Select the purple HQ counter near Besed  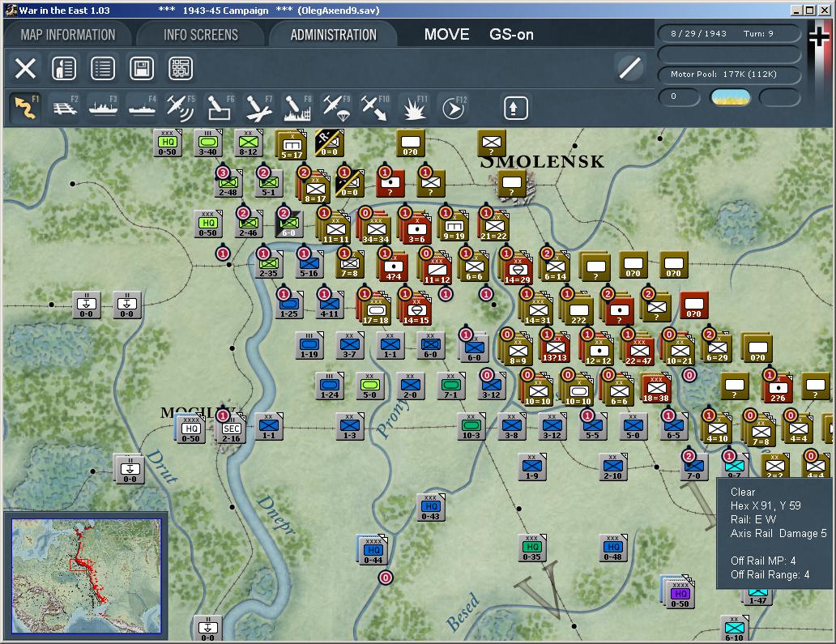tap(679, 592)
